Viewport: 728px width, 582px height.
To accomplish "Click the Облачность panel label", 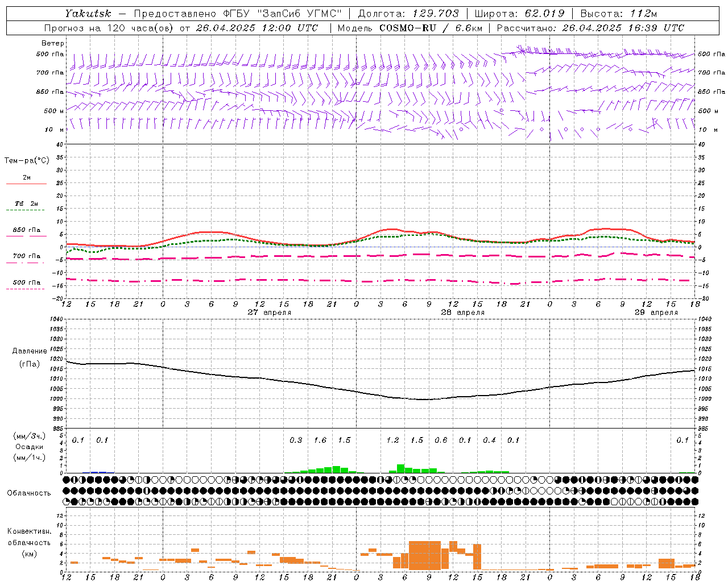I will [x=29, y=493].
